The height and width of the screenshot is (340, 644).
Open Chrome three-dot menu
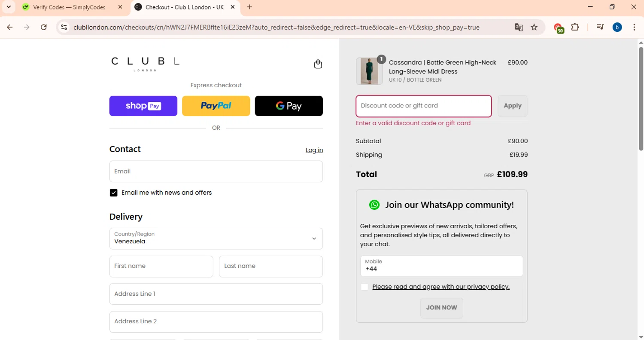(x=634, y=27)
